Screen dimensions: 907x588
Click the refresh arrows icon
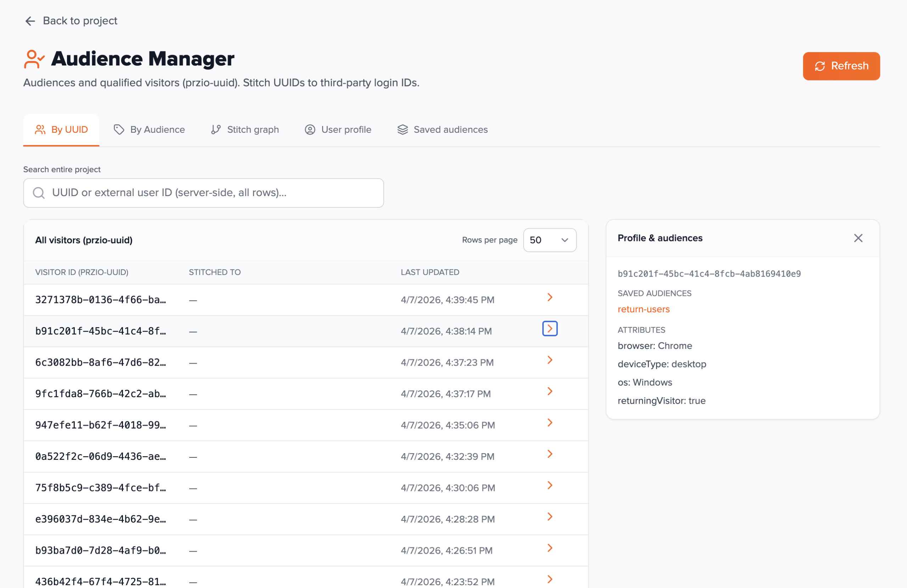820,66
